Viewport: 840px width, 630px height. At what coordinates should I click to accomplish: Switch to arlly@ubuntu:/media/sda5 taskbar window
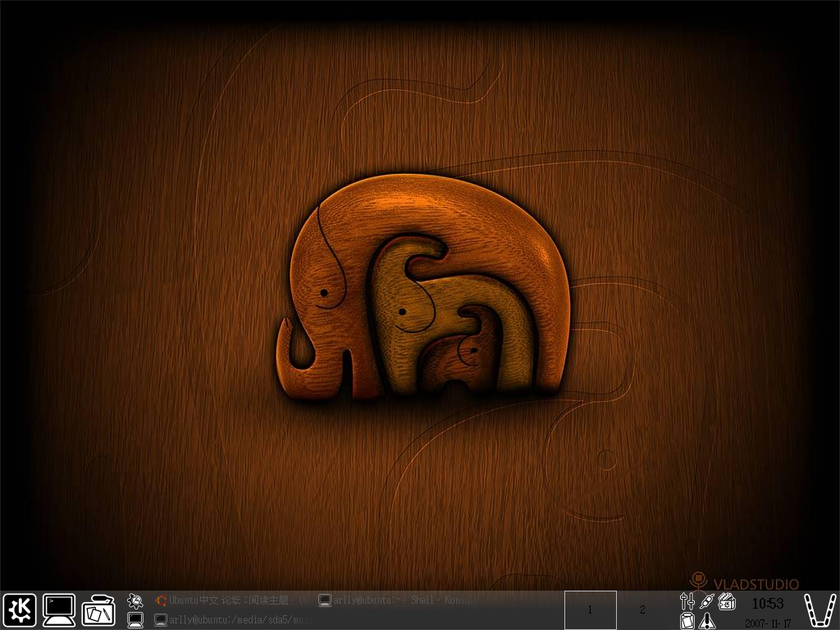232,620
